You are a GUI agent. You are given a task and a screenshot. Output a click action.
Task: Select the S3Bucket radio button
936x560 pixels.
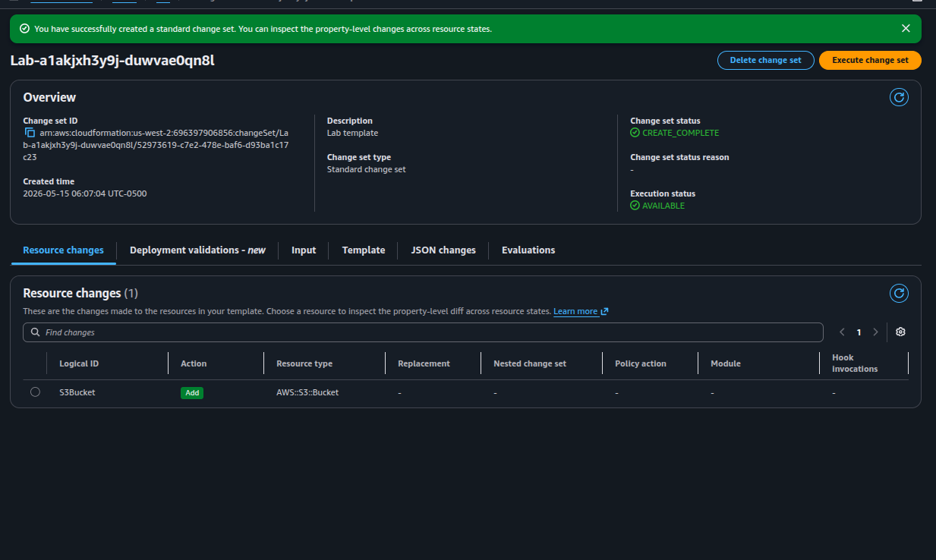pyautogui.click(x=35, y=392)
